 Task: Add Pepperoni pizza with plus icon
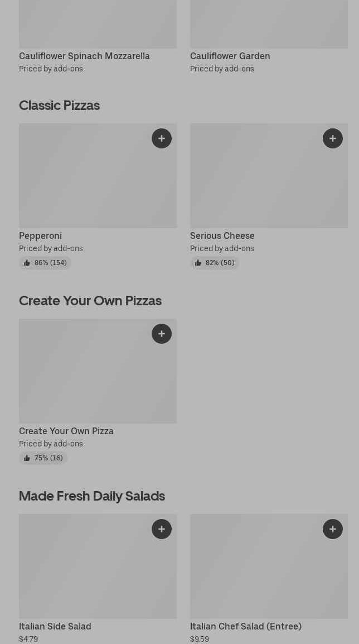pos(162,138)
